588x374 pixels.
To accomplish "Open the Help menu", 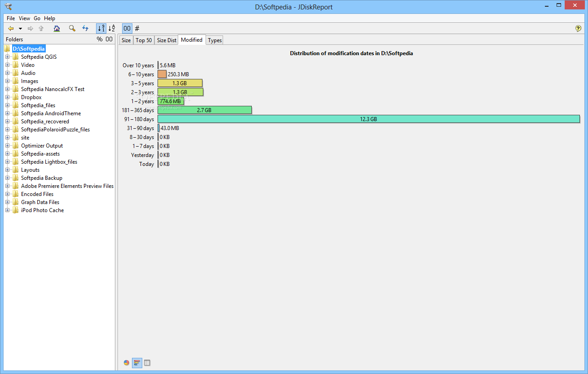I will [x=50, y=18].
